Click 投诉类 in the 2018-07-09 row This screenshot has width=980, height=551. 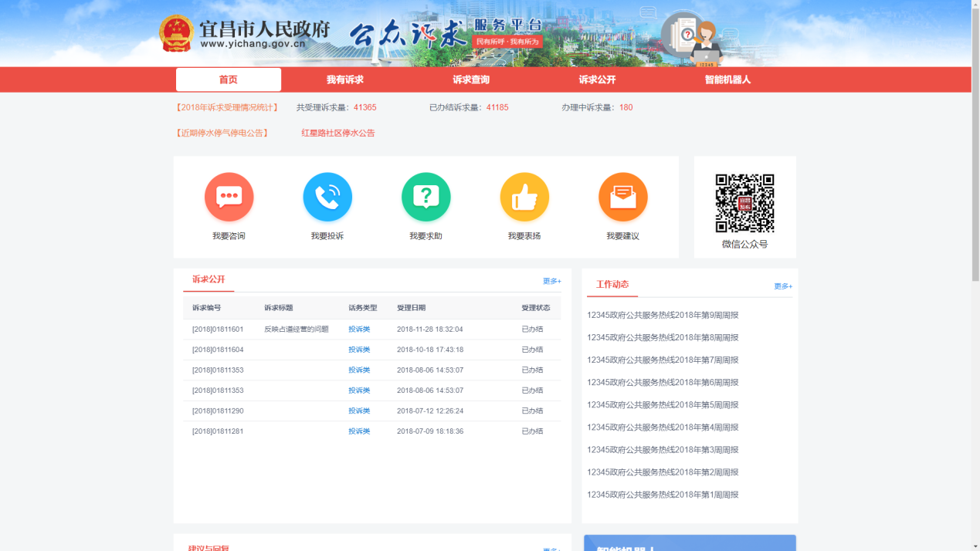click(x=359, y=431)
